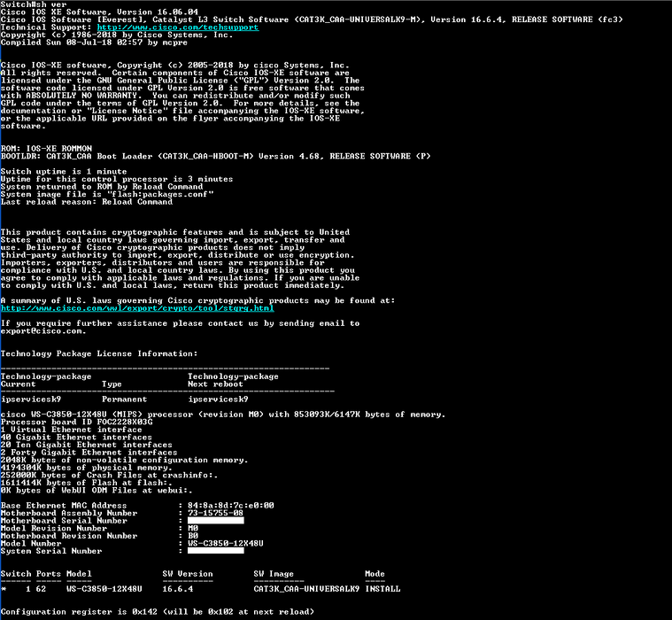
Task: Click the 'ROM: IOS-XE ROMMON' line
Action: click(46, 148)
